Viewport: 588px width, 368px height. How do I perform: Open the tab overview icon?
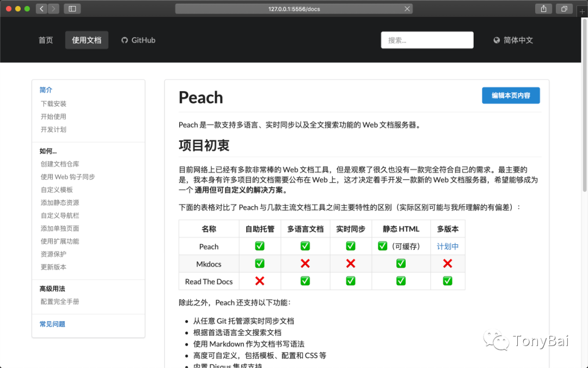pos(564,9)
